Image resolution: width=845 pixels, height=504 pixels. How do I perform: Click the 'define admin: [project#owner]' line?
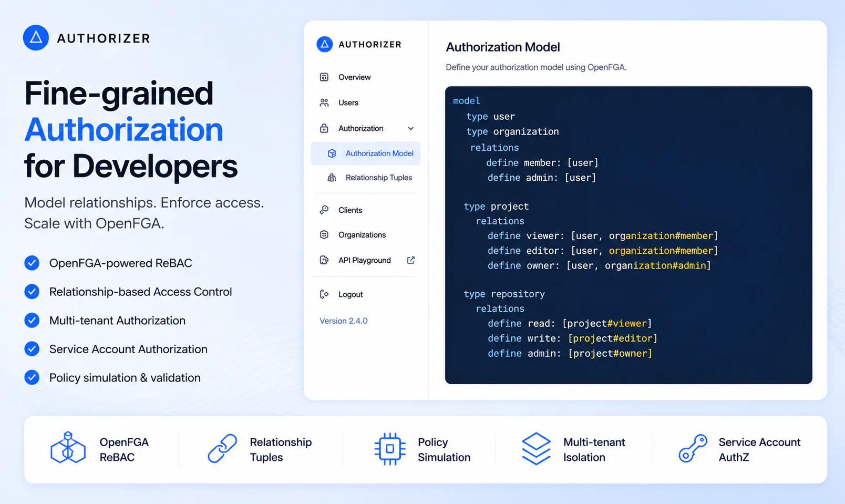tap(570, 353)
